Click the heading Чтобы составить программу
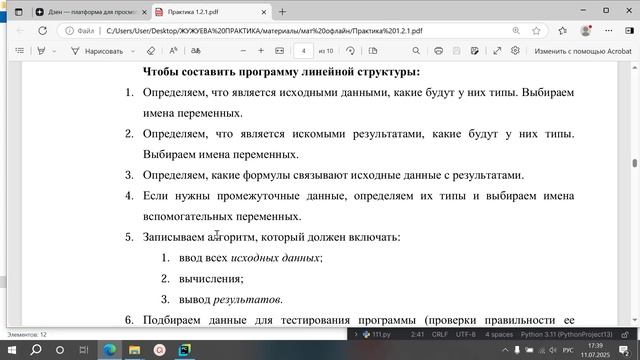 281,72
